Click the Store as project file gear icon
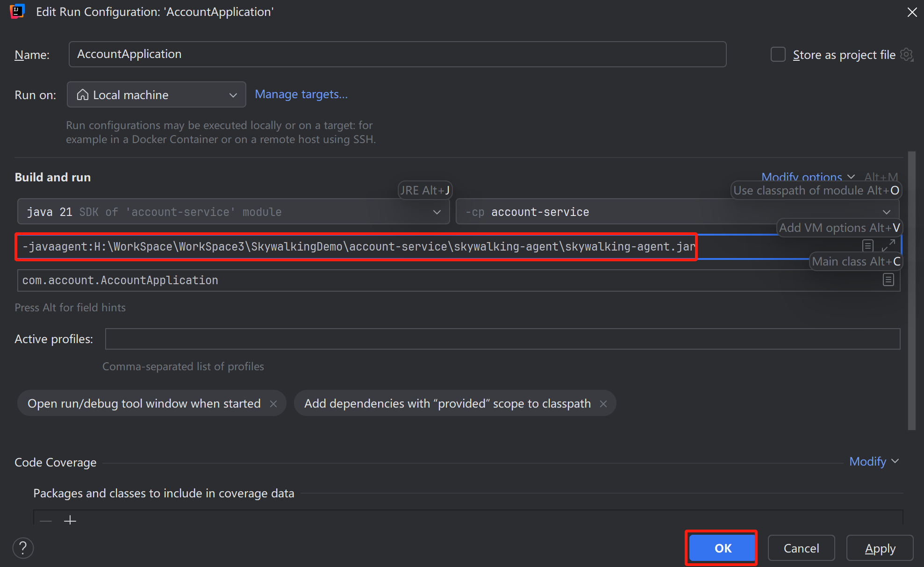The width and height of the screenshot is (924, 567). [x=906, y=55]
